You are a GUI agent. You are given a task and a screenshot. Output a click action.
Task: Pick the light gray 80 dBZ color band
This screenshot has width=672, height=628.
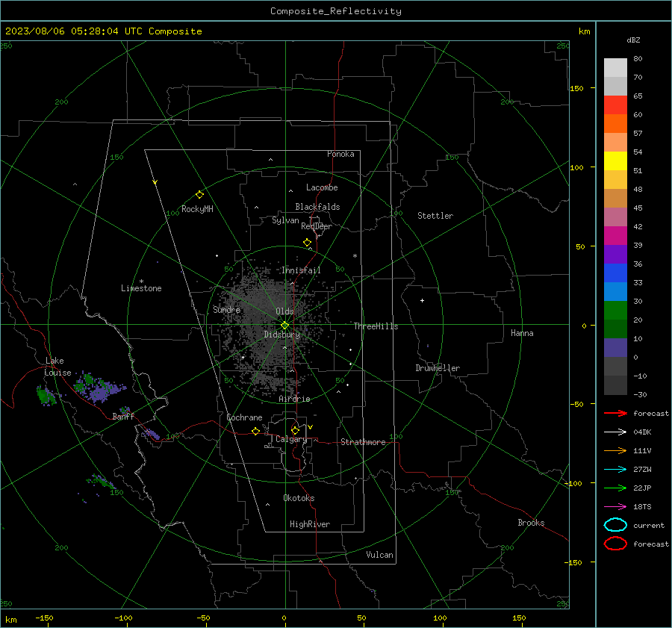(615, 67)
